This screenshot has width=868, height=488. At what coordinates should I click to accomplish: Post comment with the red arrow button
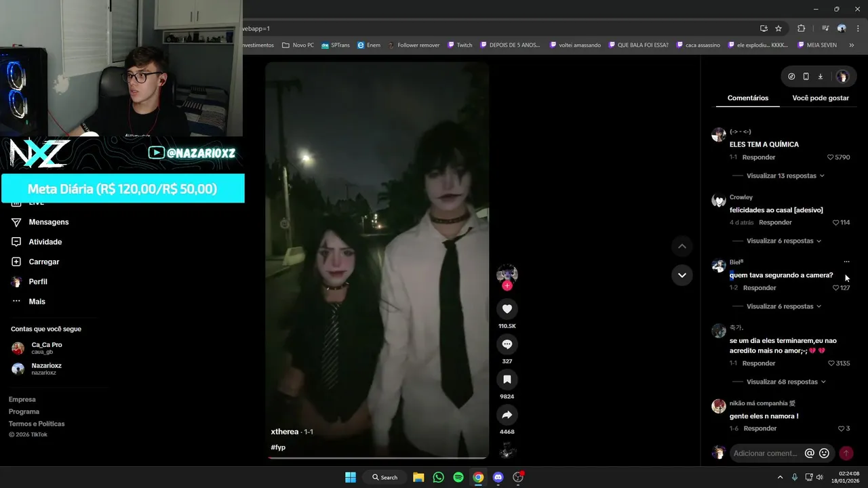tap(846, 453)
